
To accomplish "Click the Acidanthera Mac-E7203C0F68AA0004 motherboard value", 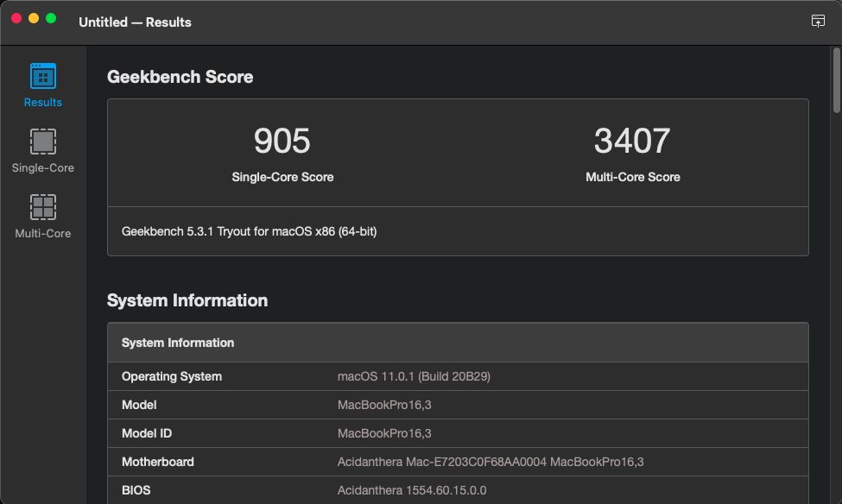I will [491, 462].
